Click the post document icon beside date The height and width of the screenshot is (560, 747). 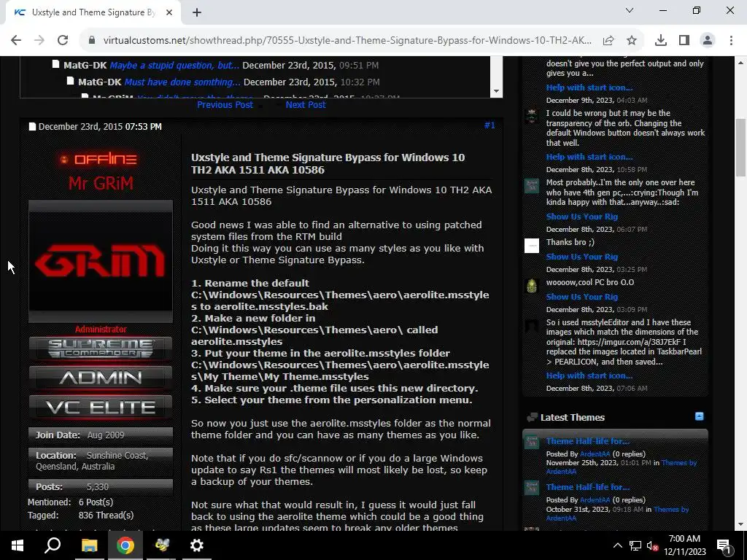coord(32,127)
